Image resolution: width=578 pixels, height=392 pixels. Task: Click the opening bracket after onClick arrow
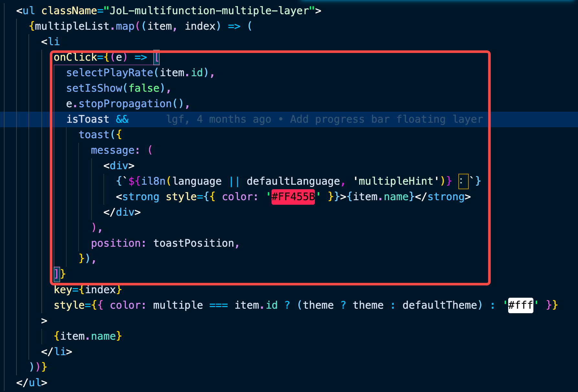156,57
